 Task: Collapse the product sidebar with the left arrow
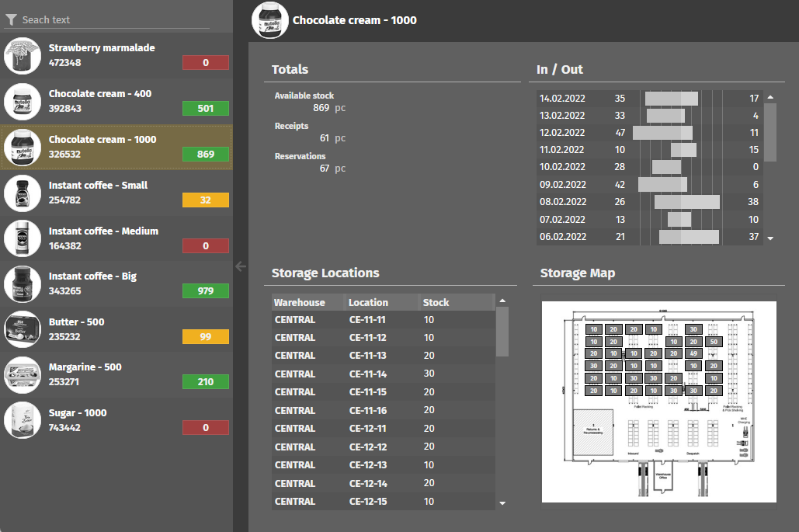point(241,266)
